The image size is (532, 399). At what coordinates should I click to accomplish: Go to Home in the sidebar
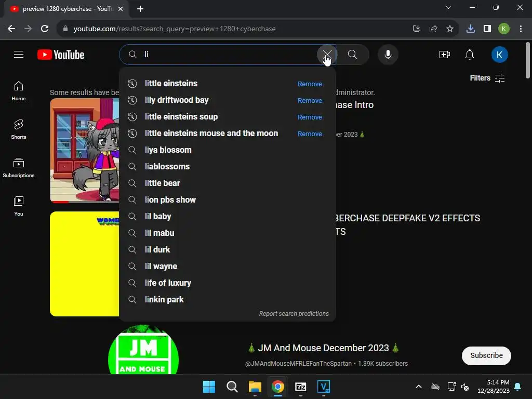[x=19, y=91]
